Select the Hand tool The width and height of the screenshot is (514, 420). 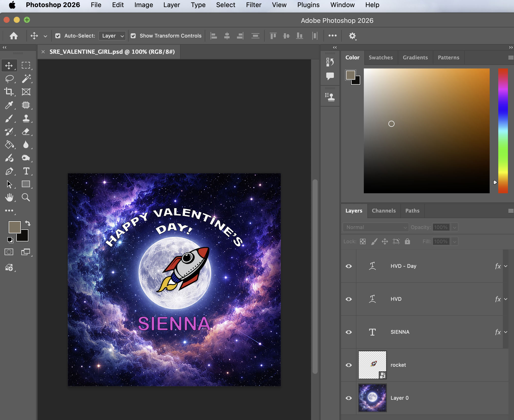pos(9,197)
